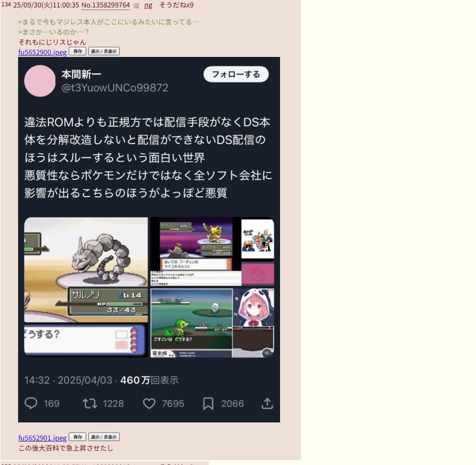Bookmark the tweet with bookmark icon
The height and width of the screenshot is (465, 476).
[208, 403]
